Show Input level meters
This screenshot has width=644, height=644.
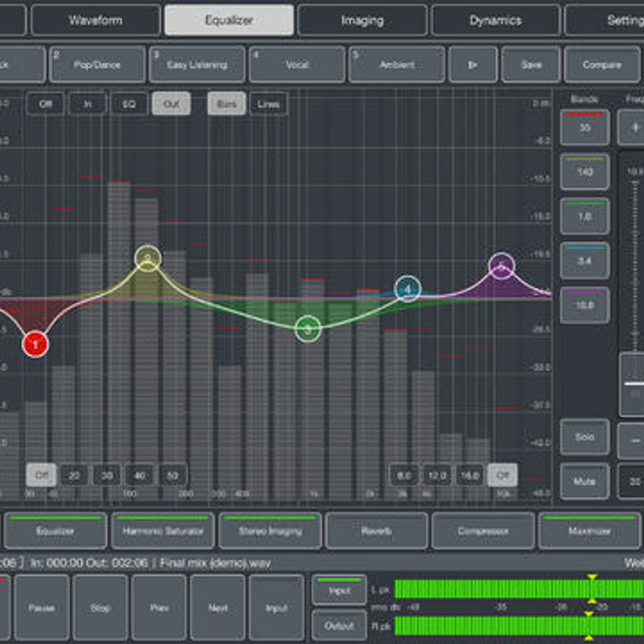click(x=339, y=590)
